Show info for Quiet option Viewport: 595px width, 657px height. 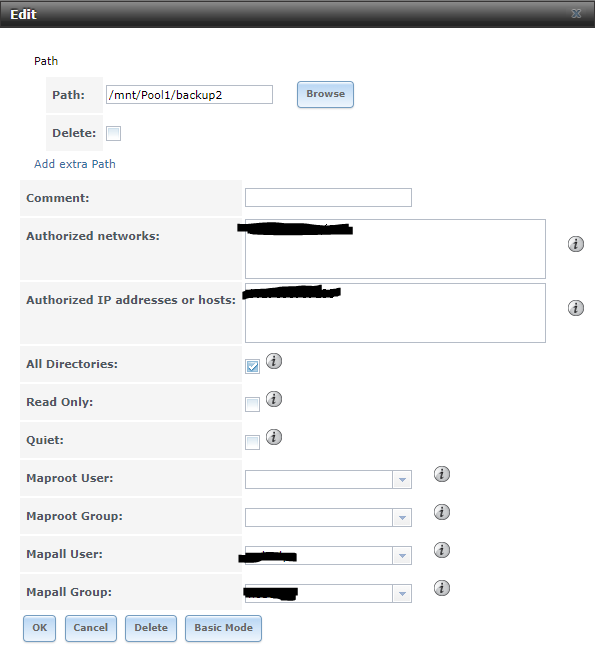coord(274,437)
